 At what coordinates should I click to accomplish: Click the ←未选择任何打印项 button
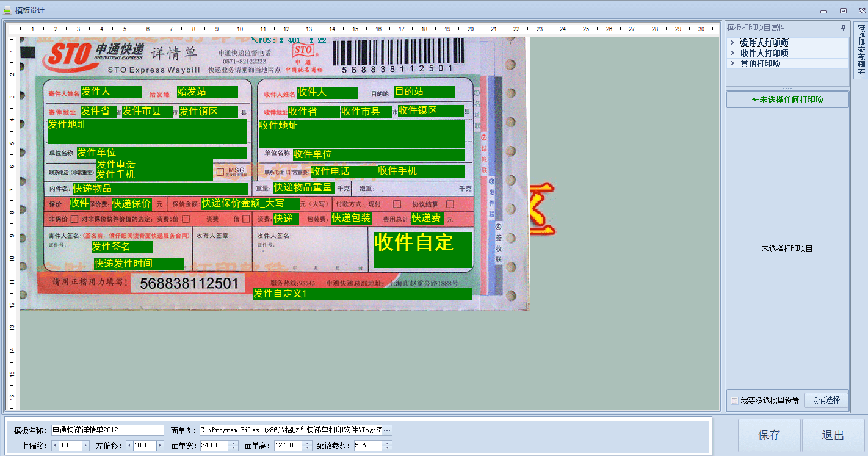(787, 100)
